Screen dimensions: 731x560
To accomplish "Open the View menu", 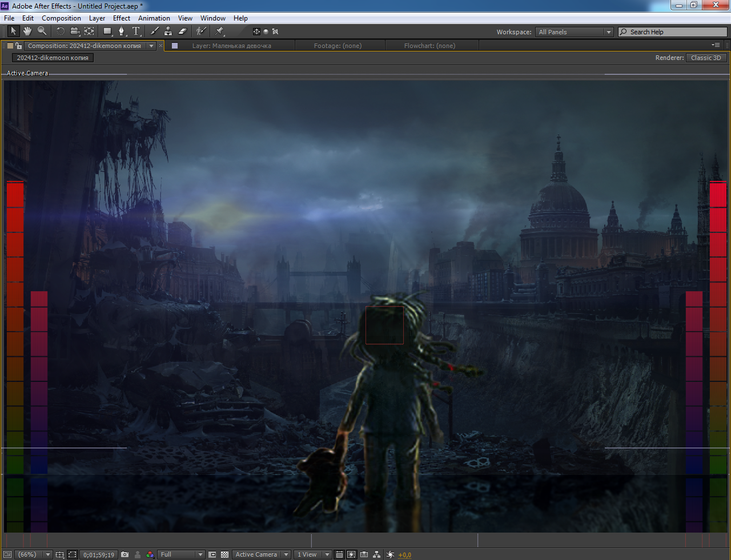I will pyautogui.click(x=185, y=18).
